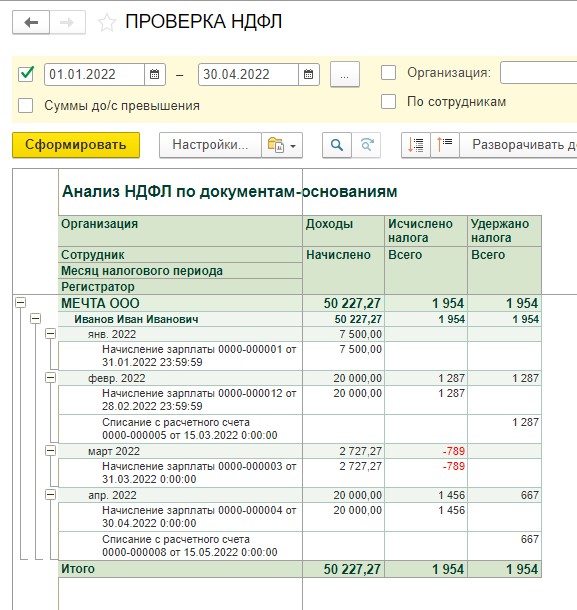Click the find next icon
Image resolution: width=577 pixels, height=610 pixels.
[x=366, y=145]
